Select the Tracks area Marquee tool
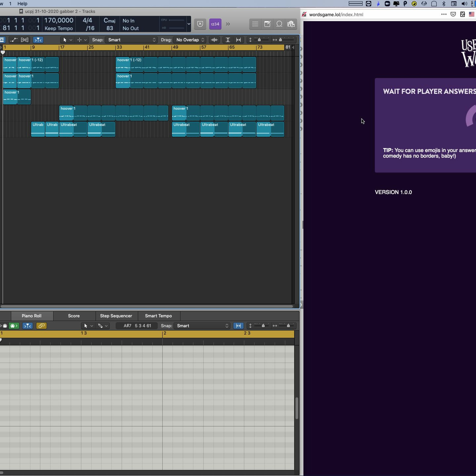 (79, 40)
